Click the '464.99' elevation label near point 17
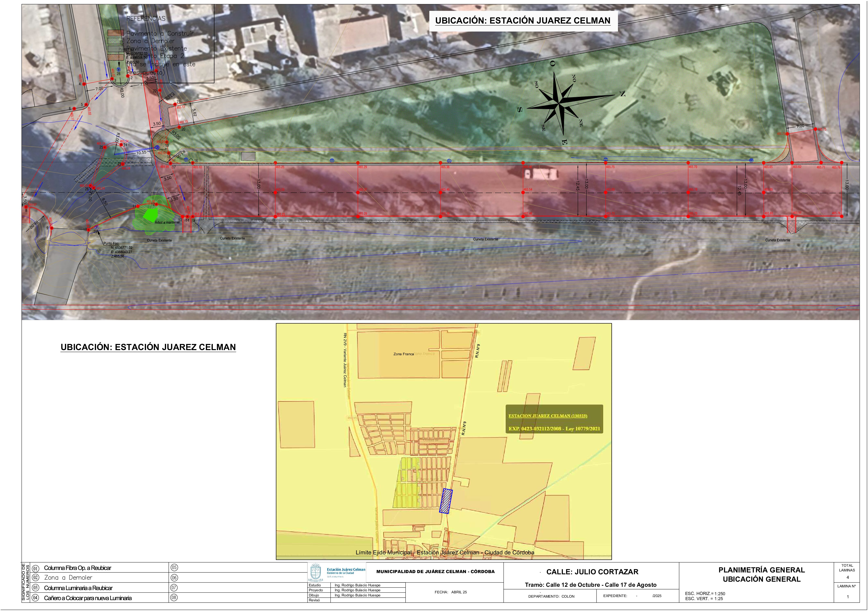Screen dimensions: 868x613 (x=164, y=167)
